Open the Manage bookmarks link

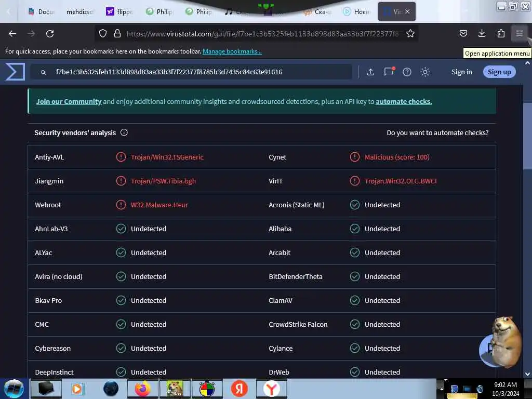tap(232, 51)
